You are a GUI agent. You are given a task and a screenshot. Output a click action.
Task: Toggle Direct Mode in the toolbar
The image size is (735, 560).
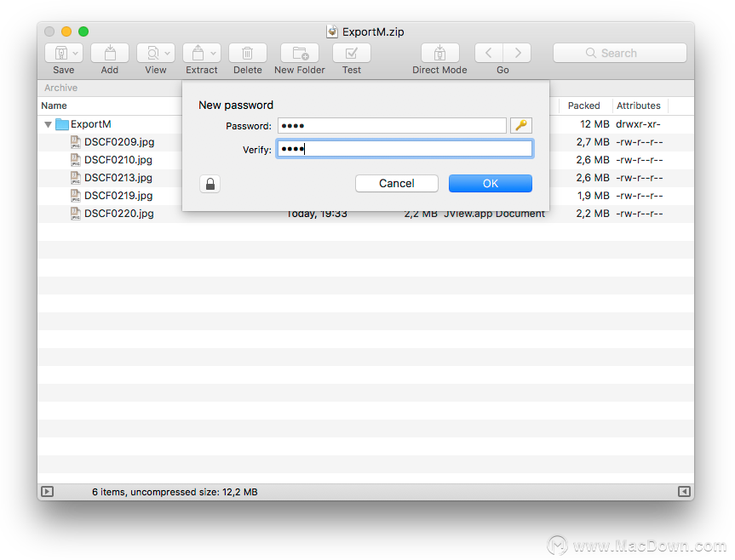pyautogui.click(x=439, y=53)
